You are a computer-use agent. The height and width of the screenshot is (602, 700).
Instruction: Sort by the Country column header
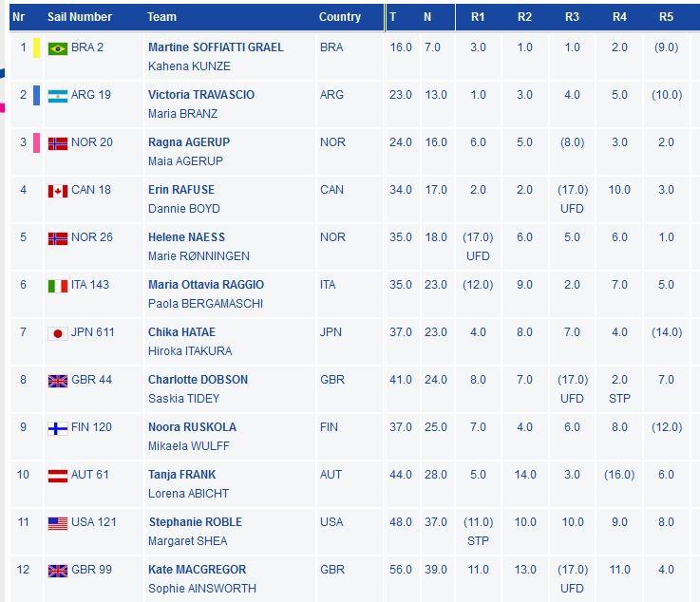[340, 17]
